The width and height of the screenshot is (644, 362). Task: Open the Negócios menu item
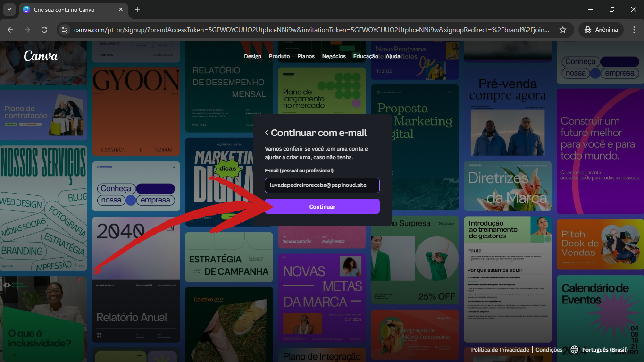click(x=334, y=56)
